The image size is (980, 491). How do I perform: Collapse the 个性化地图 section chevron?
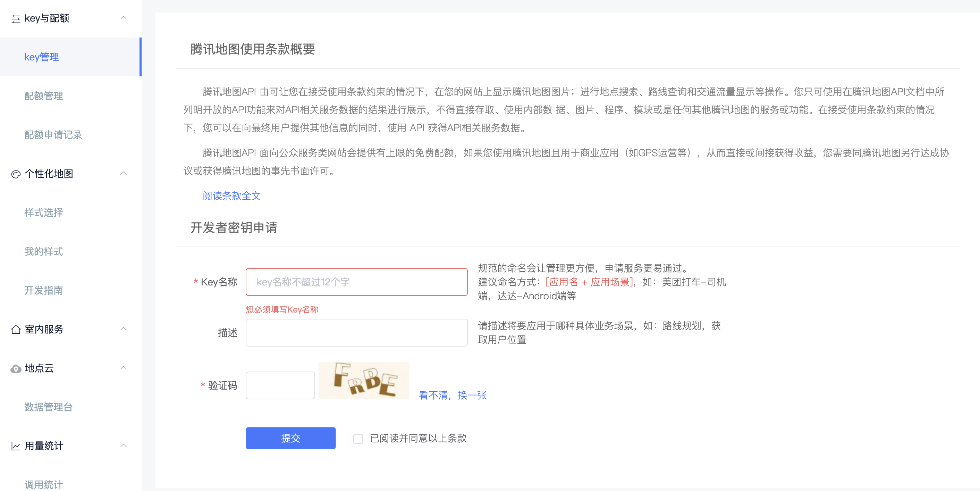pyautogui.click(x=123, y=174)
